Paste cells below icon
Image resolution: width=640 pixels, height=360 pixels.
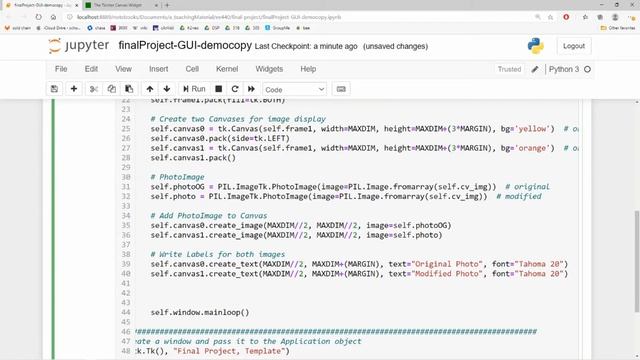(129, 89)
